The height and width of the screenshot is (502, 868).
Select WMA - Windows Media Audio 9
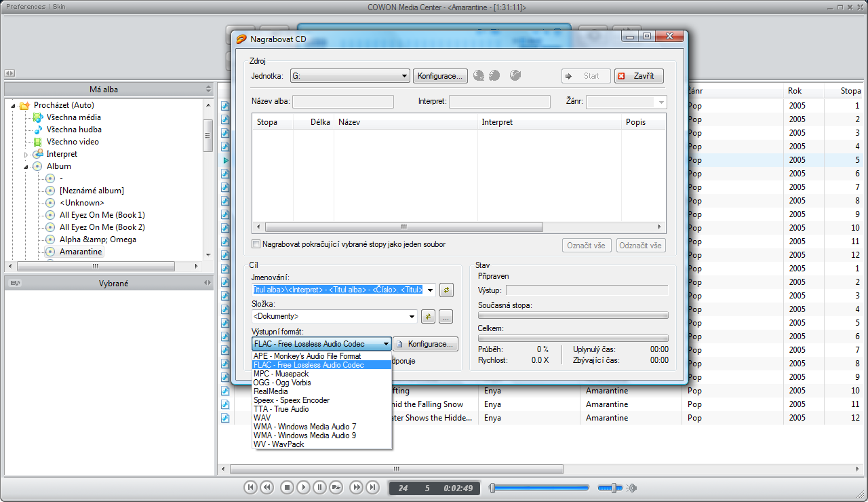[321, 436]
